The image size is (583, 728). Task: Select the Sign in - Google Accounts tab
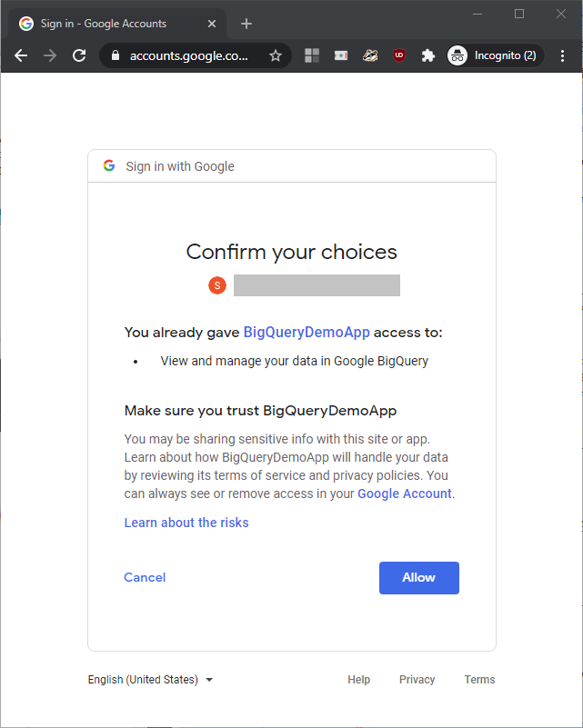[103, 24]
